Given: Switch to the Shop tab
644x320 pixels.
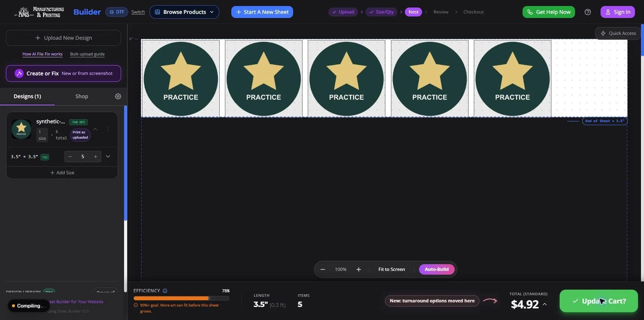Looking at the screenshot, I should pyautogui.click(x=82, y=96).
